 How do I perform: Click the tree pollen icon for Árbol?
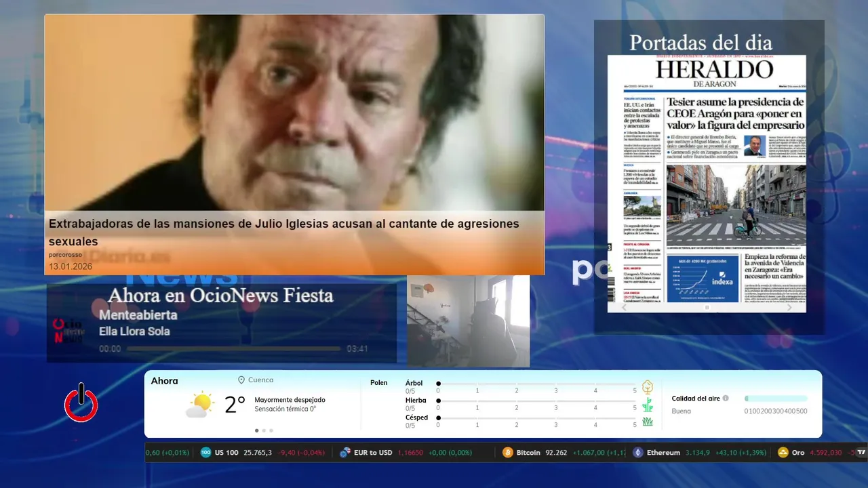pos(648,387)
